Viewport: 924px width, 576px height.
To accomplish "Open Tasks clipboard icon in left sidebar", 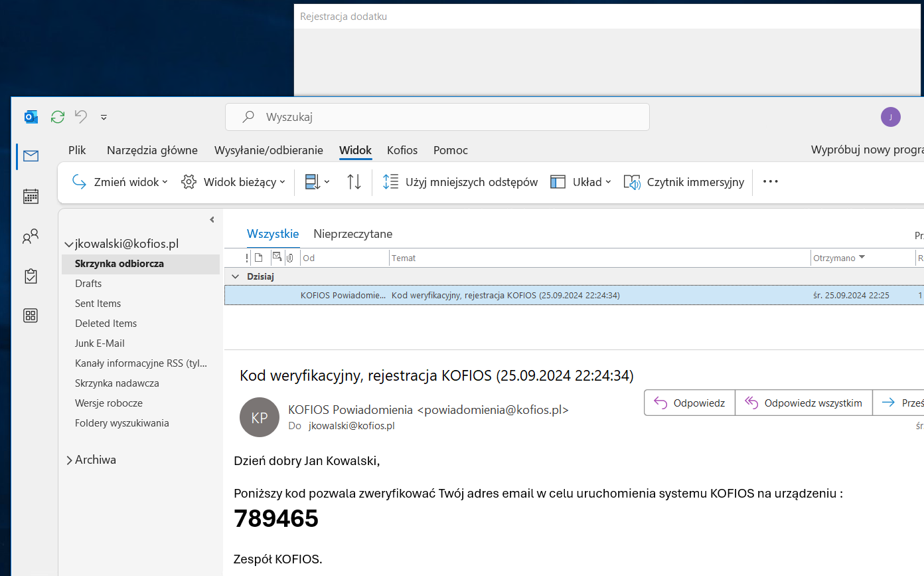I will click(x=31, y=276).
